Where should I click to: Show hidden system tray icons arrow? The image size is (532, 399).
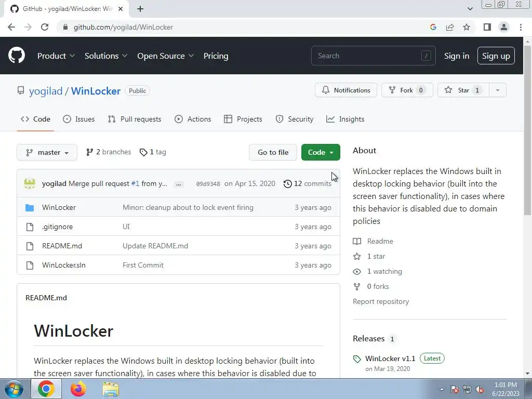[x=442, y=389]
